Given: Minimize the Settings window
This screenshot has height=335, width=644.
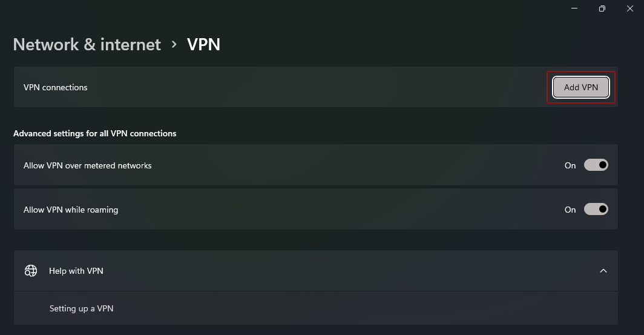Looking at the screenshot, I should 574,8.
